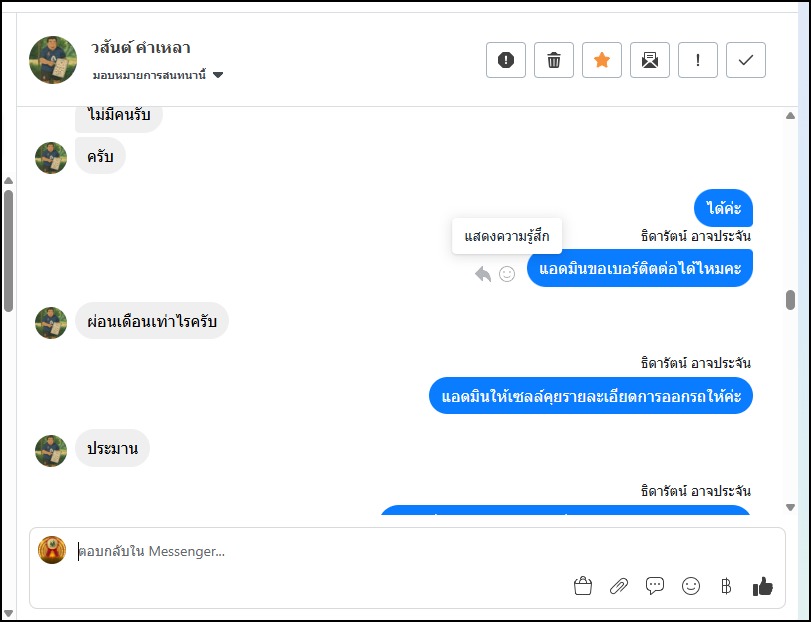Focus the ตอบกลับใน Messenger reply field

point(300,551)
